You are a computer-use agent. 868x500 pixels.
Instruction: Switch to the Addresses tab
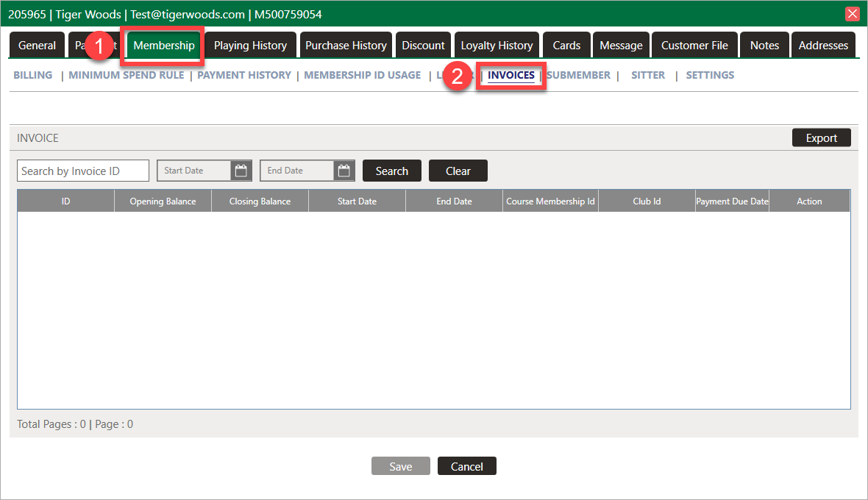(823, 46)
